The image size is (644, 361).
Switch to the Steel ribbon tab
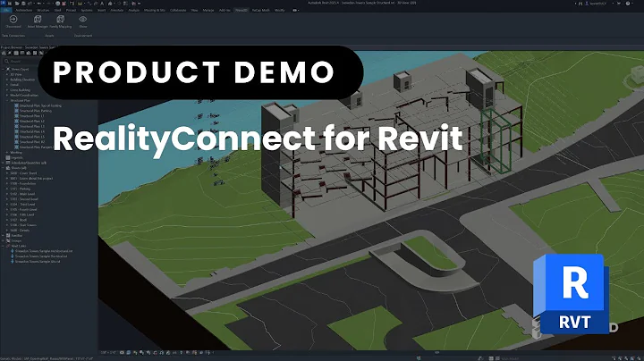(x=57, y=10)
